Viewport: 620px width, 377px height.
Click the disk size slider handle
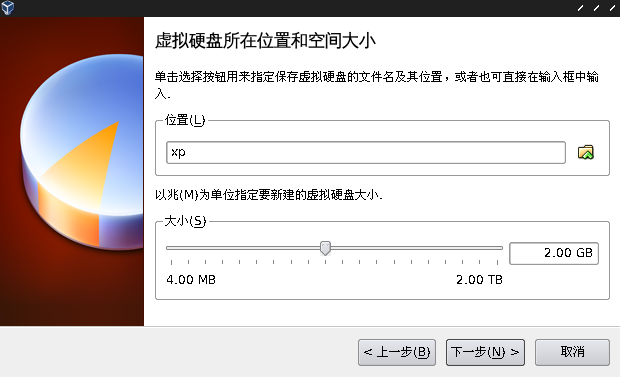325,248
